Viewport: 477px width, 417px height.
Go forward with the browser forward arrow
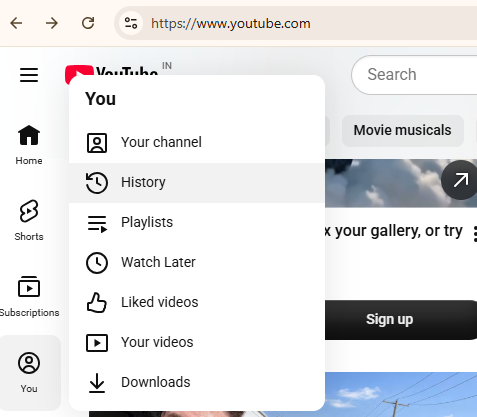click(52, 23)
